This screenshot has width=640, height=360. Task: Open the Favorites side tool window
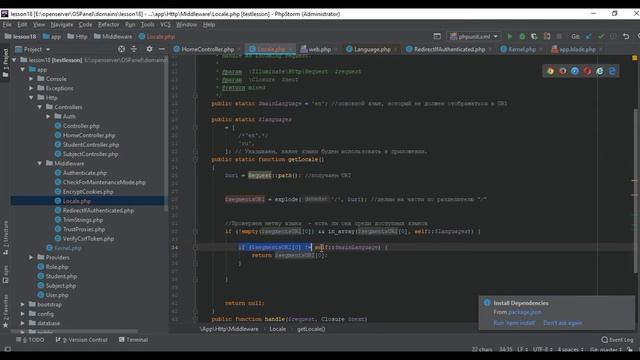[x=5, y=311]
